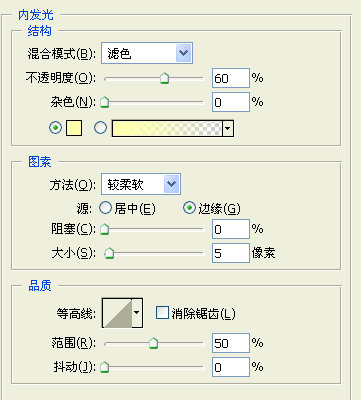Choose 边缘 as the glow source
Image resolution: width=361 pixels, height=400 pixels.
tap(212, 209)
